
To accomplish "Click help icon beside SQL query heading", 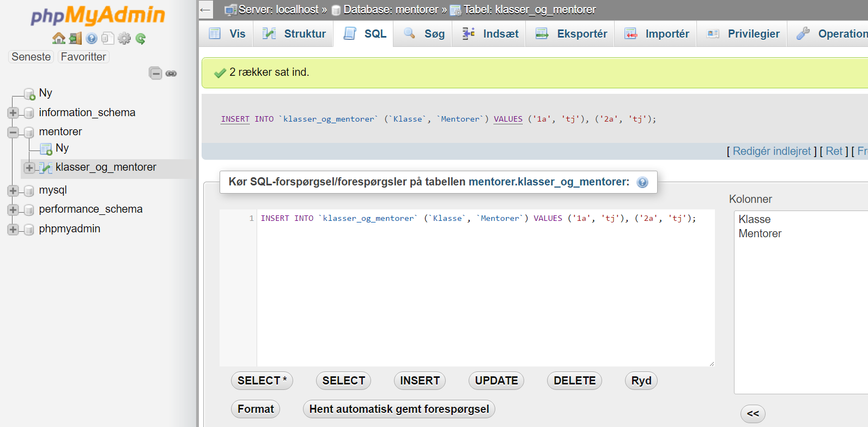I will coord(642,182).
